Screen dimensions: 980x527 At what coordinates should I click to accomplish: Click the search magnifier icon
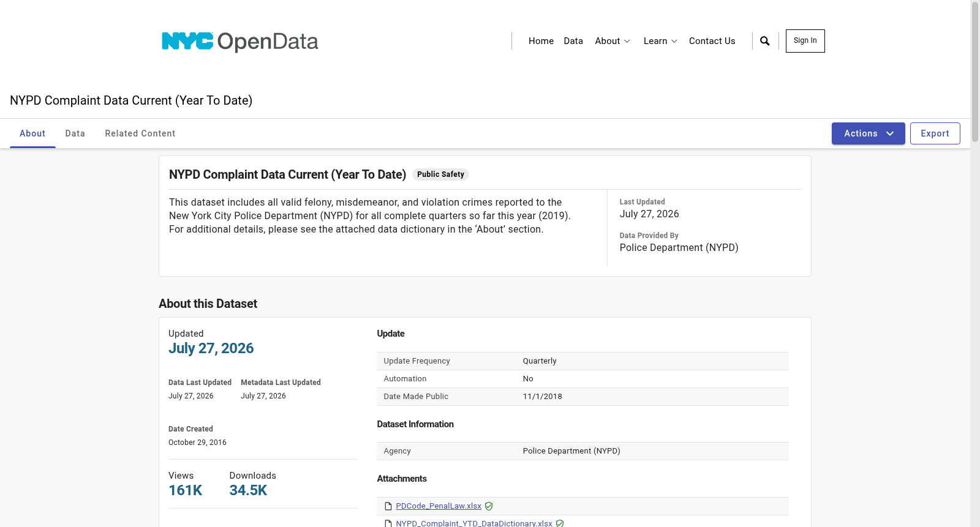click(765, 41)
